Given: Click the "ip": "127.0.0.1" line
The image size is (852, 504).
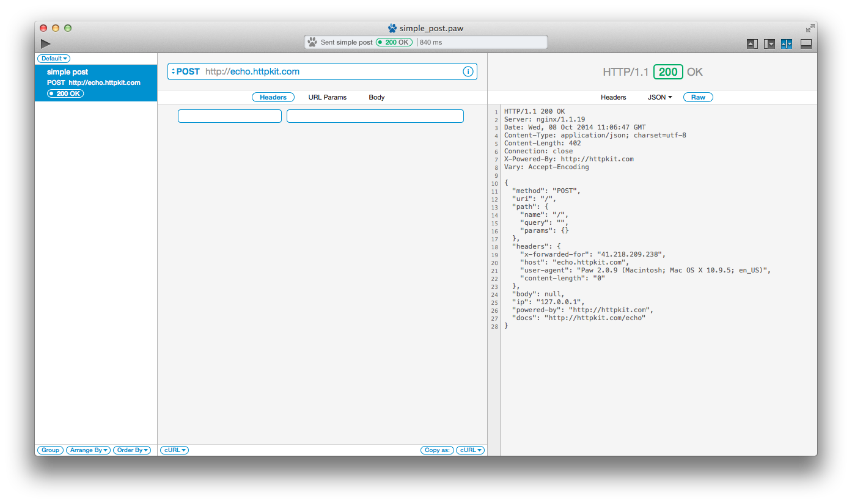Looking at the screenshot, I should (x=548, y=302).
